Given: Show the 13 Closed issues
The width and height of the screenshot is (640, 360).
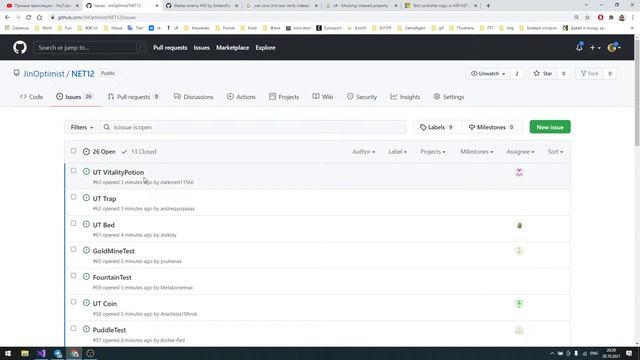Looking at the screenshot, I should tap(139, 151).
